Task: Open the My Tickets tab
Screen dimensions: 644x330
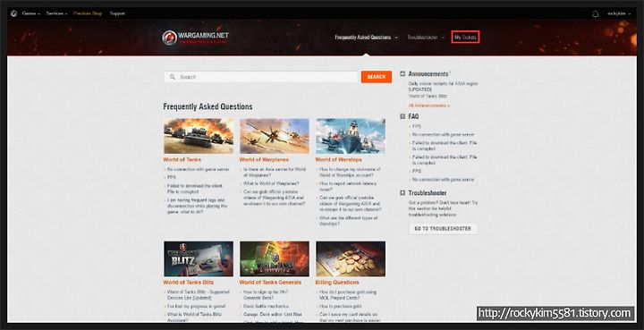Action: point(465,38)
